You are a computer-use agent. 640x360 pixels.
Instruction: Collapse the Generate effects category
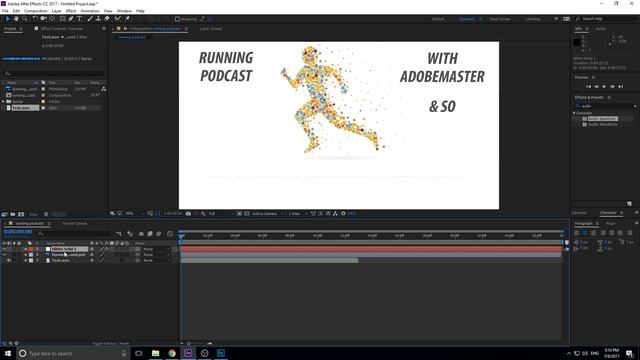tap(574, 113)
